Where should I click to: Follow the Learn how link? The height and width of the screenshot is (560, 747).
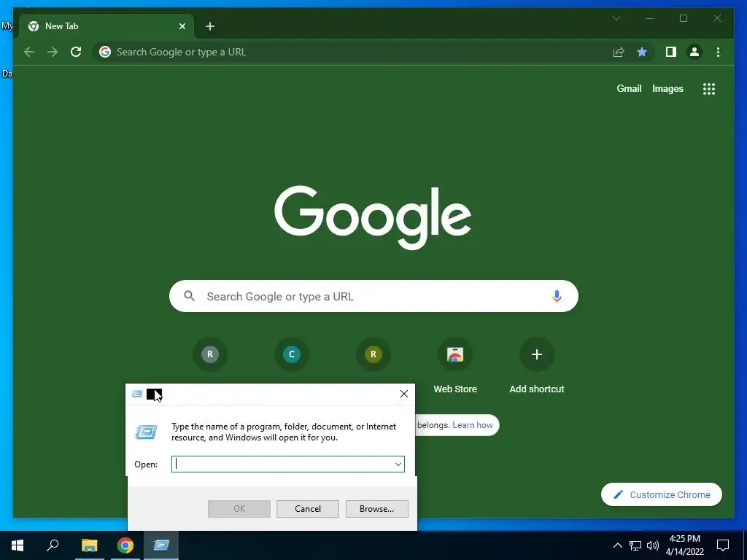click(473, 425)
